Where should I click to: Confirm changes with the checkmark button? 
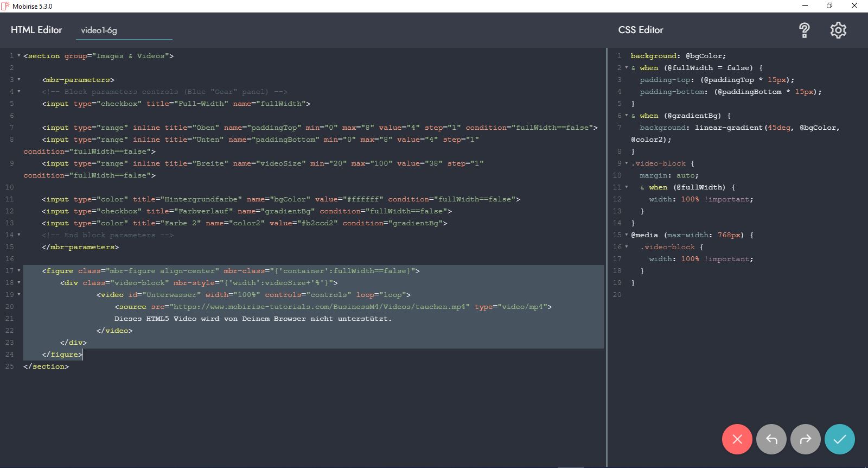point(840,439)
